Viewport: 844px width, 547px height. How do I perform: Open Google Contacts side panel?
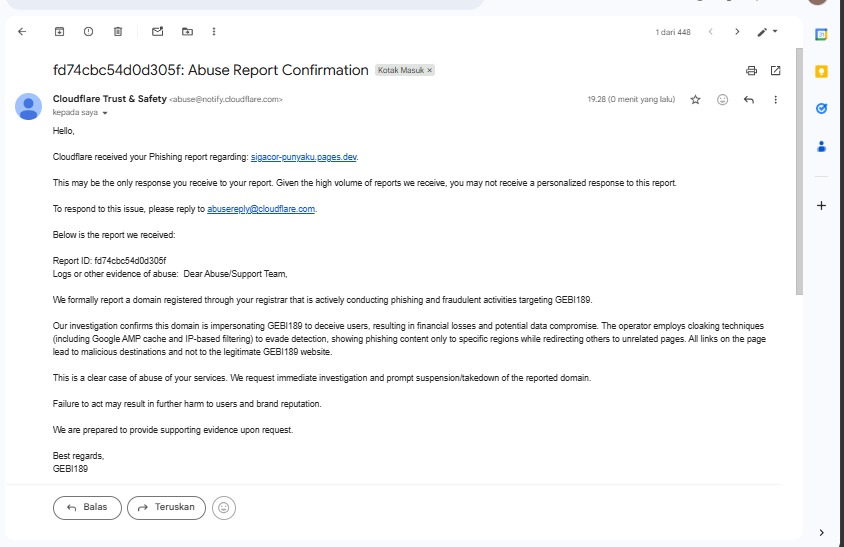click(x=821, y=146)
